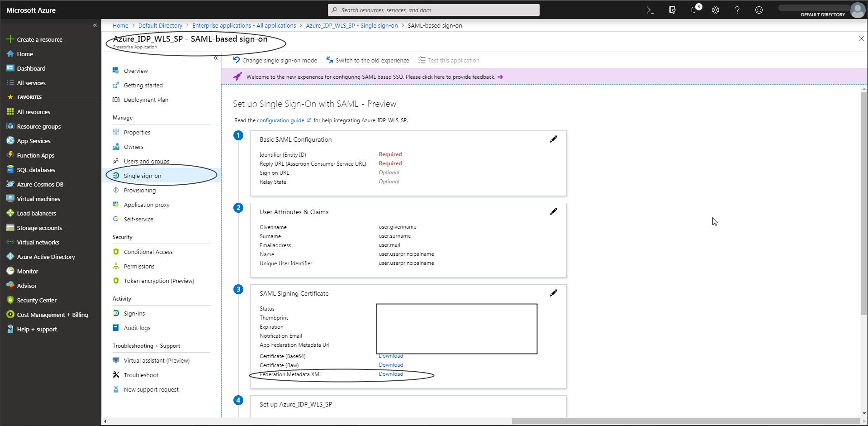Viewport: 868px width, 426px height.
Task: Click the SQL databases icon
Action: [x=10, y=170]
